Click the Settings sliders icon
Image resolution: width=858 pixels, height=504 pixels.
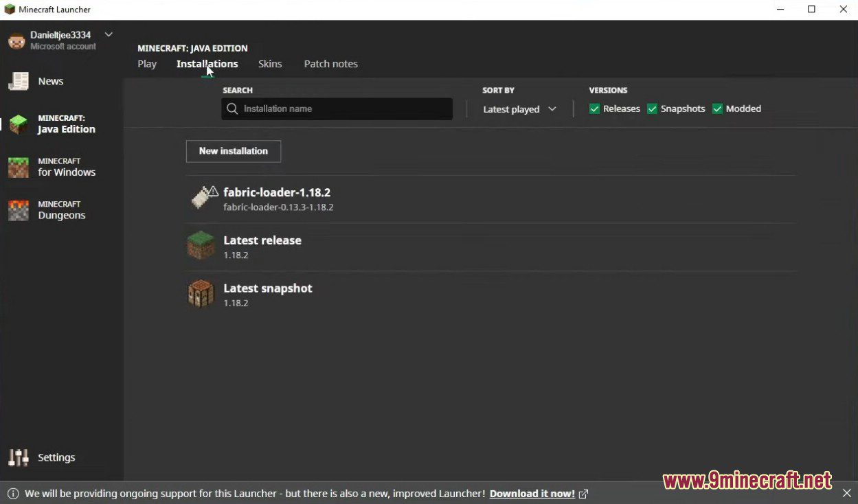19,457
